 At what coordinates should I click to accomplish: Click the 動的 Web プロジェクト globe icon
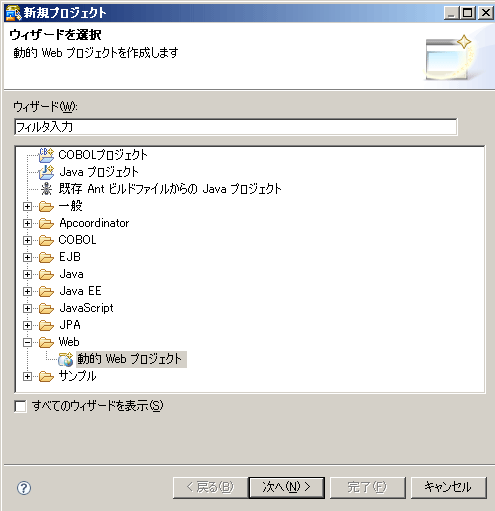coord(66,359)
